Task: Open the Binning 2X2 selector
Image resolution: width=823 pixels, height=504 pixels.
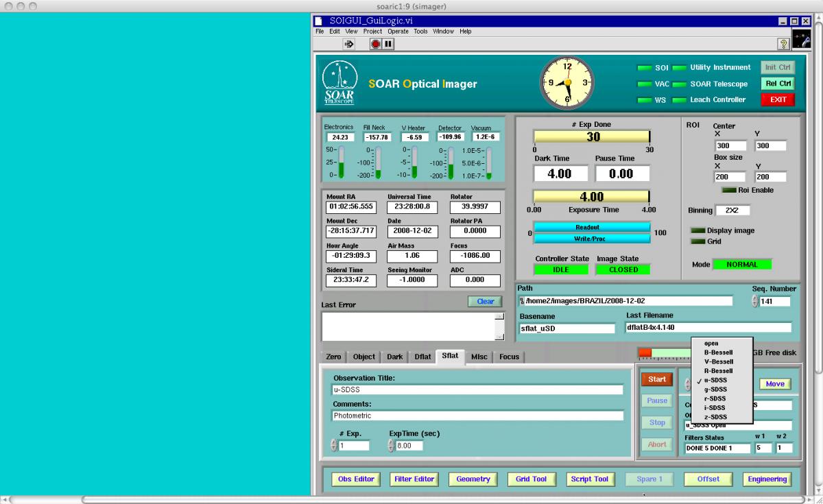Action: tap(732, 211)
